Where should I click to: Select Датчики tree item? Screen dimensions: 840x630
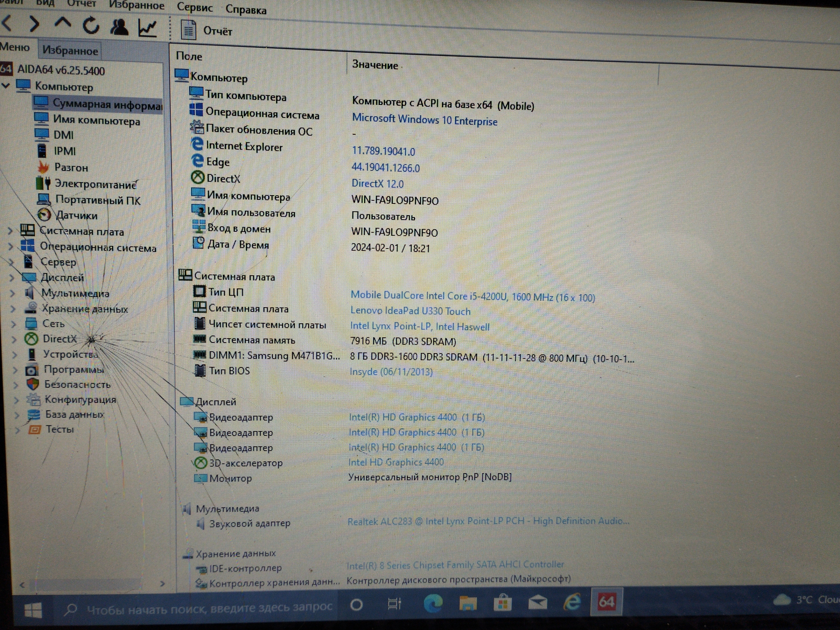68,215
